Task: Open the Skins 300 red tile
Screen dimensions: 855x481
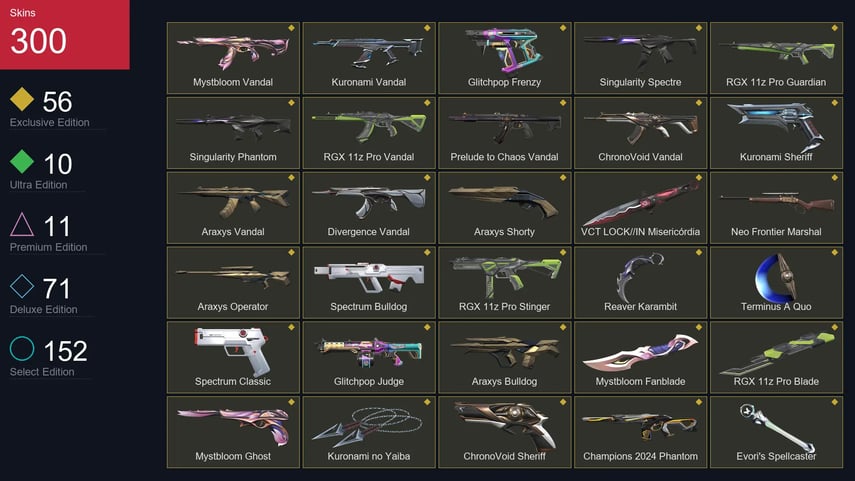Action: point(65,34)
